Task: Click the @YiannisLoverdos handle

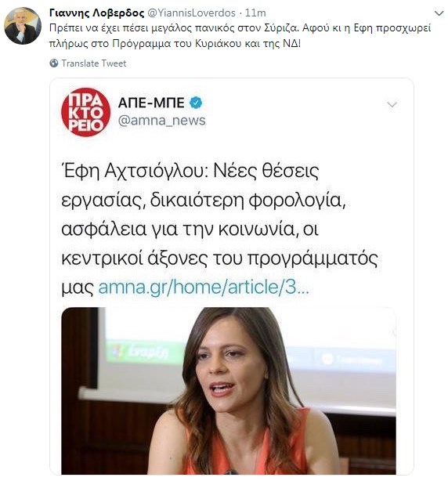Action: [192, 13]
